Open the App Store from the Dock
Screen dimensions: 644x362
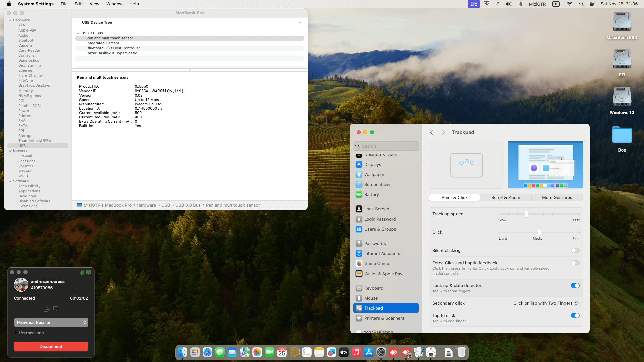point(369,352)
